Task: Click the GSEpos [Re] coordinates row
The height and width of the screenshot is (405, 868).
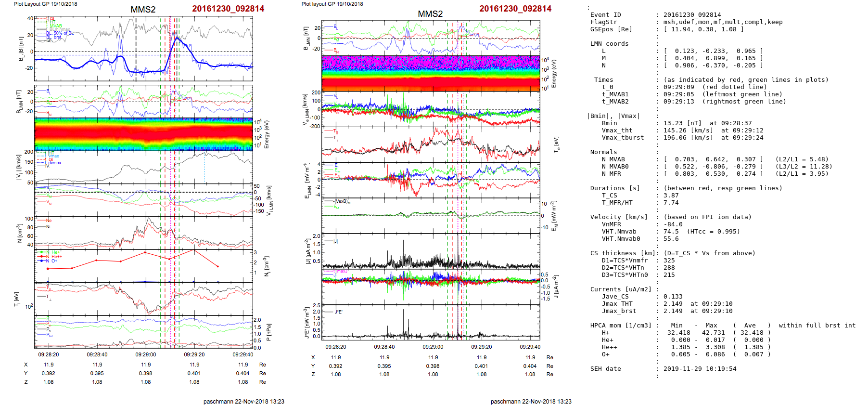Action: pos(702,29)
